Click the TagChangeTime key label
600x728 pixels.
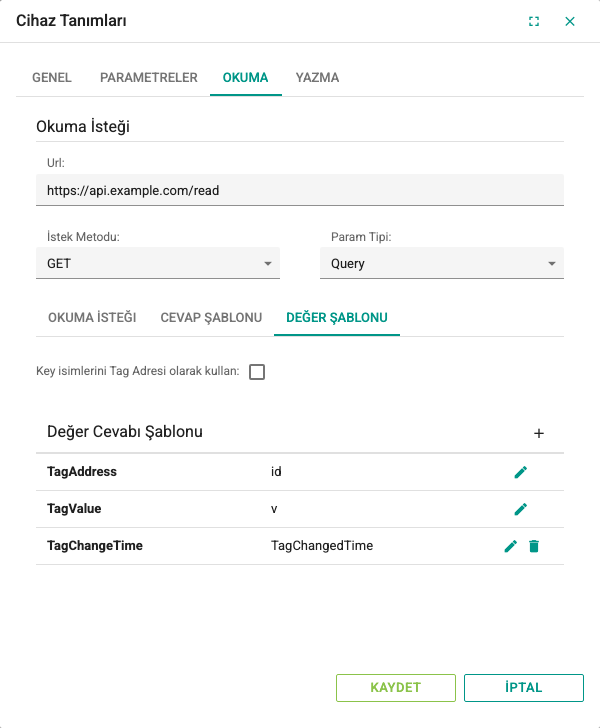(x=95, y=546)
